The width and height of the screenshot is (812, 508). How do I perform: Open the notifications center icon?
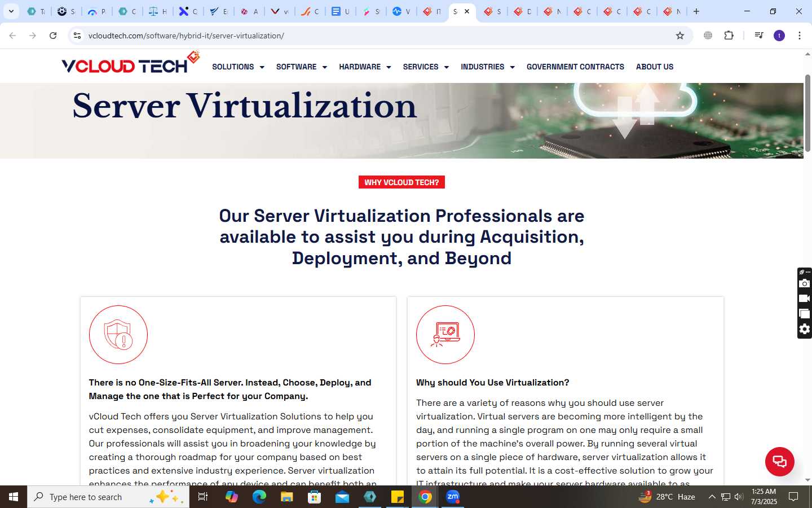point(793,497)
